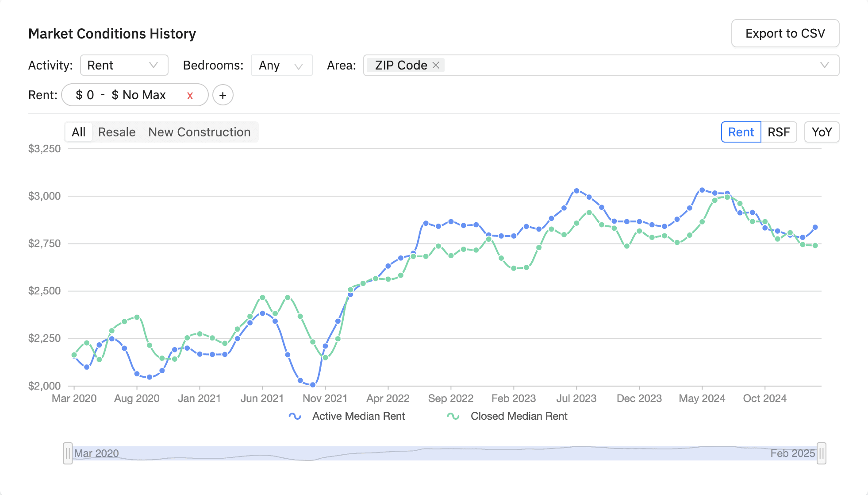Toggle Active Median Rent legend icon

coord(295,416)
